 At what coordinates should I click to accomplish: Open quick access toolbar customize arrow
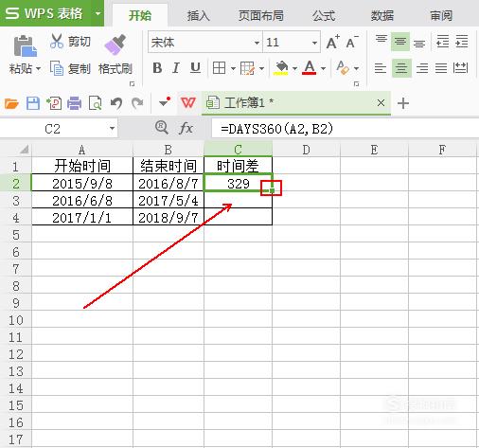pos(165,102)
